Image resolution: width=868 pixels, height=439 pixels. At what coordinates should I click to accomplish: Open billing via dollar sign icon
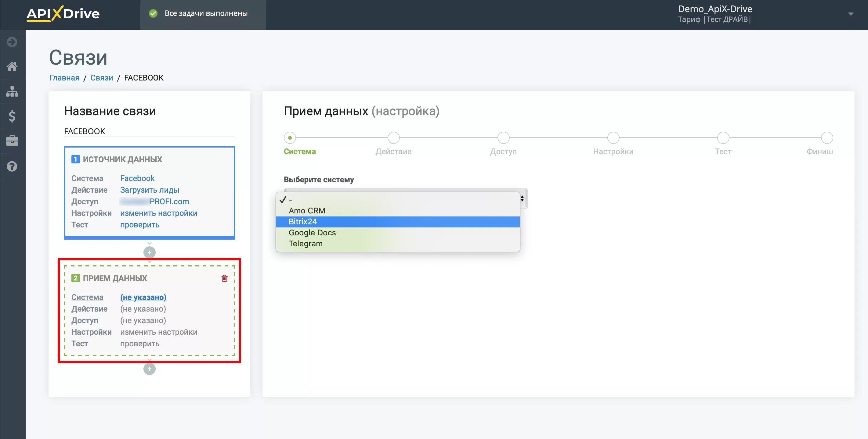click(x=12, y=116)
